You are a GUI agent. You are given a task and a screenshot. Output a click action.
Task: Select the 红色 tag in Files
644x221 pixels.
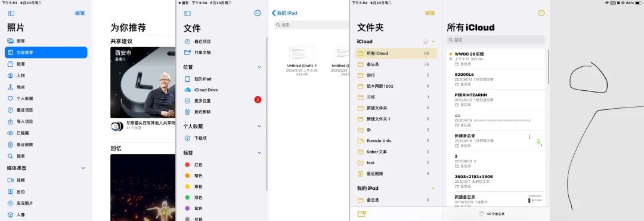[222, 165]
